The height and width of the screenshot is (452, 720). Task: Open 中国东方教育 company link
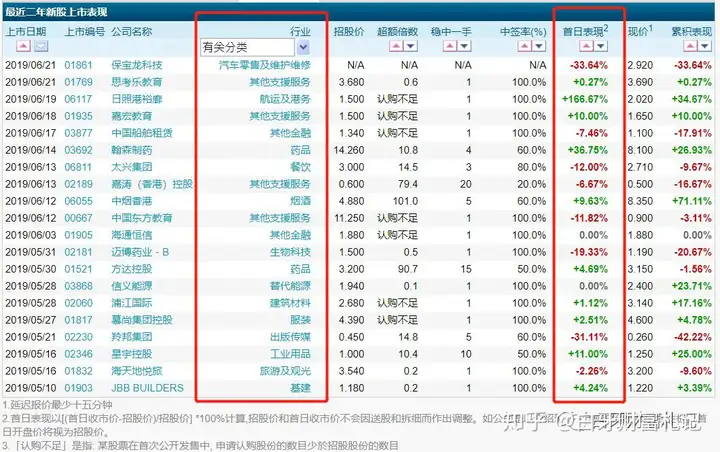141,218
